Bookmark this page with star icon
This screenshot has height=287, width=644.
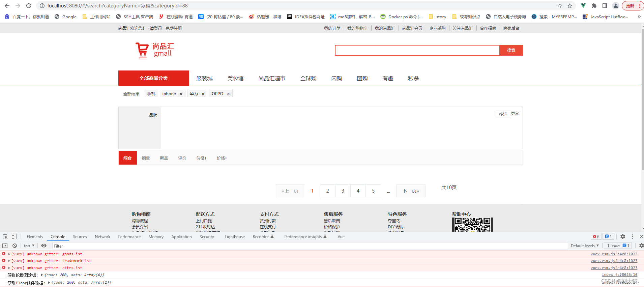tap(570, 6)
